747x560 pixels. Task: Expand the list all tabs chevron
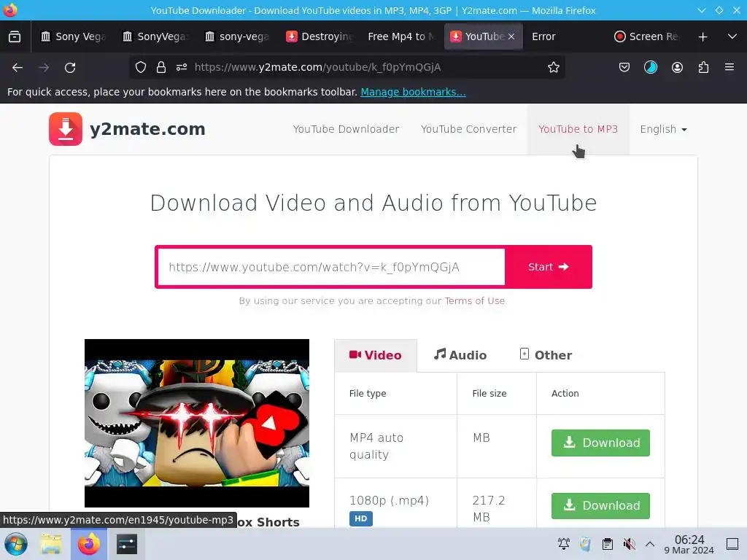pos(732,36)
